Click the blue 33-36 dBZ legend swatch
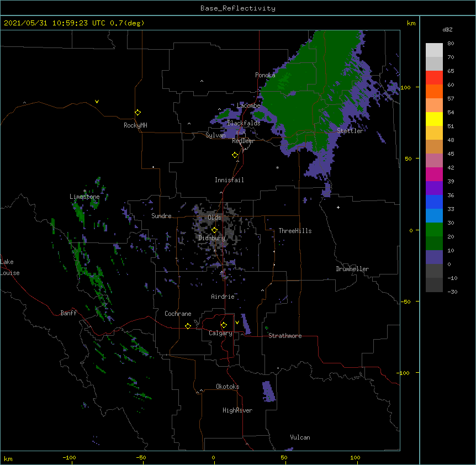Image resolution: width=476 pixels, height=465 pixels. [x=434, y=202]
